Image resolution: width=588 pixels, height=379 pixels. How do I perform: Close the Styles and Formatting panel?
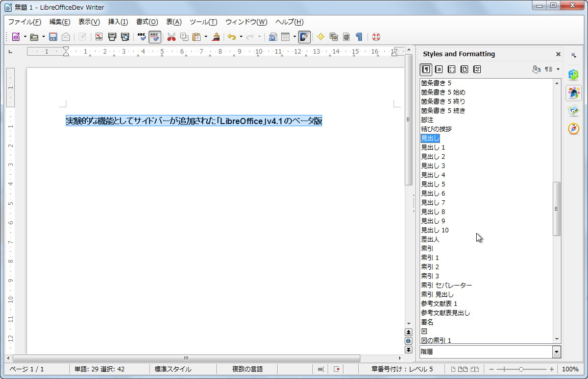[x=558, y=54]
